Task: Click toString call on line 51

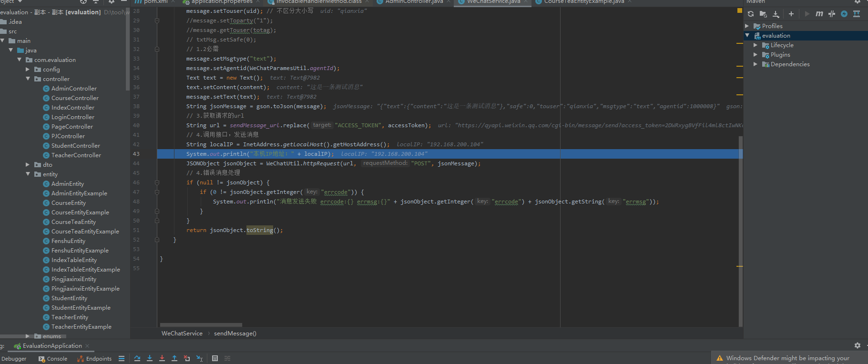Action: click(260, 230)
